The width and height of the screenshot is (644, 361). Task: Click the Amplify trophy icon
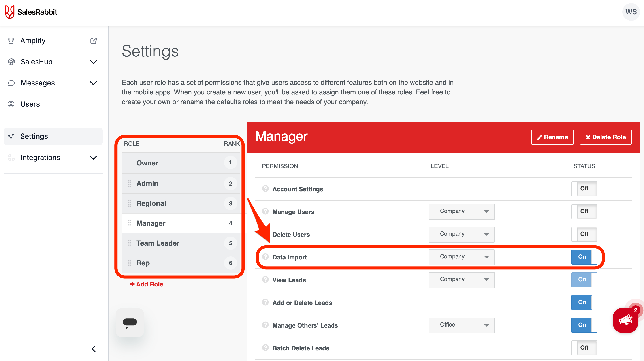click(11, 41)
